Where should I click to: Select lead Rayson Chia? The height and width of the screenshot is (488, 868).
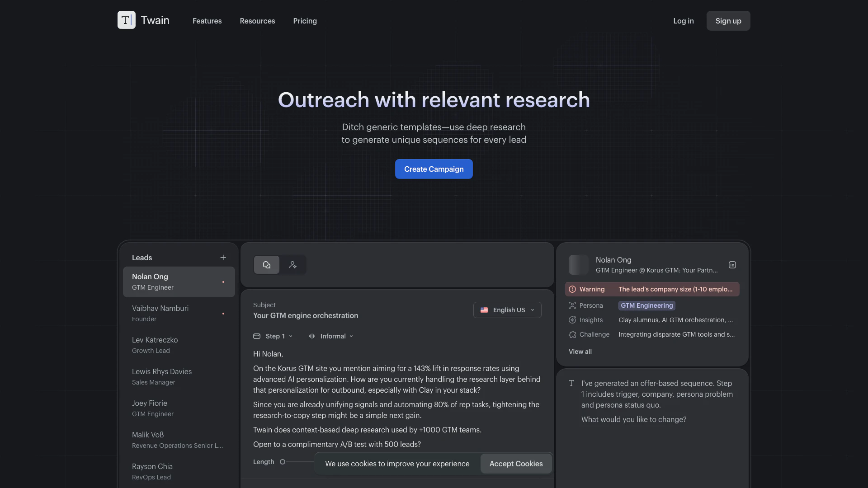(x=179, y=472)
